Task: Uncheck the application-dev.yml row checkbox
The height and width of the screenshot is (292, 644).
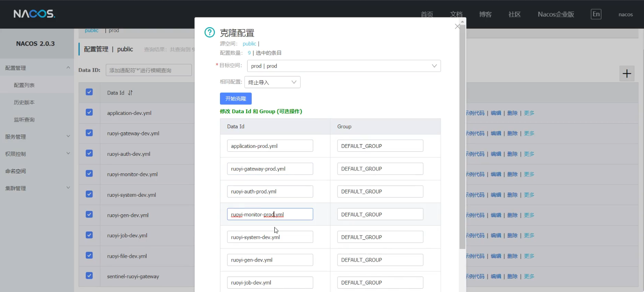Action: click(x=89, y=112)
